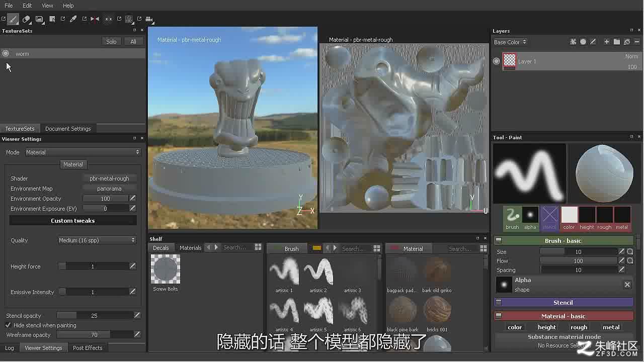
Task: Add a new folder in Layers
Action: pyautogui.click(x=617, y=42)
